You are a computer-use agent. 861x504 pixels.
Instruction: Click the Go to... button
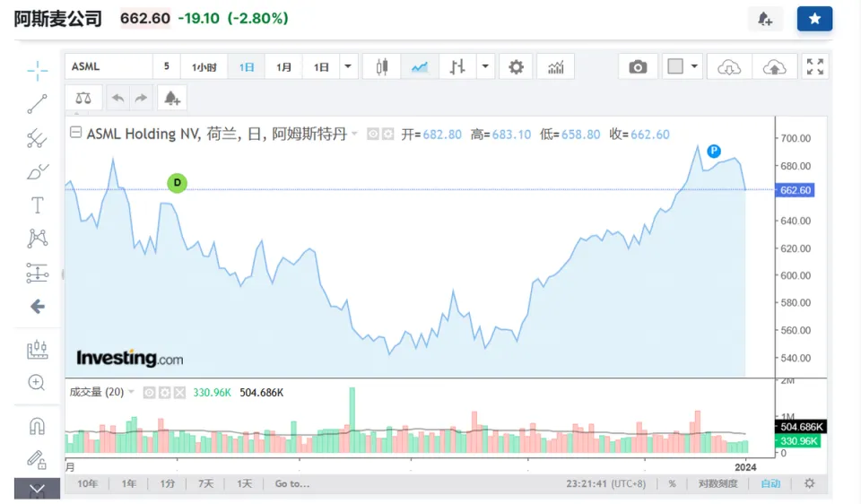coord(292,483)
